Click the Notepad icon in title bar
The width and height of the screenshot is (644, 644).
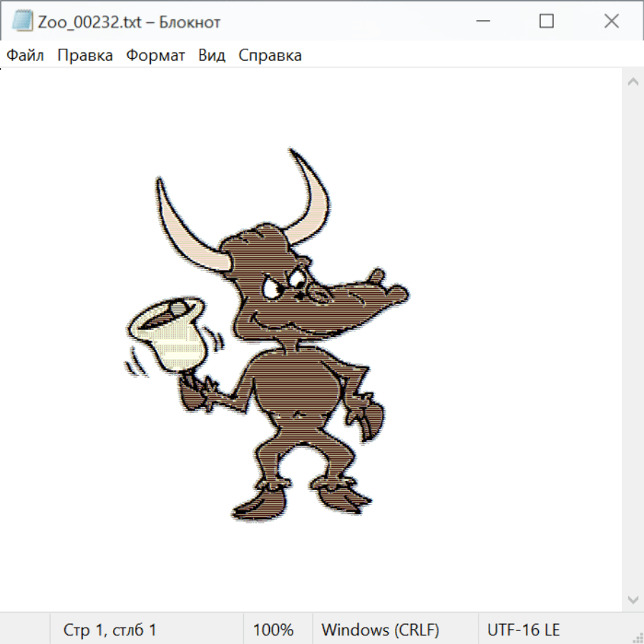22,21
